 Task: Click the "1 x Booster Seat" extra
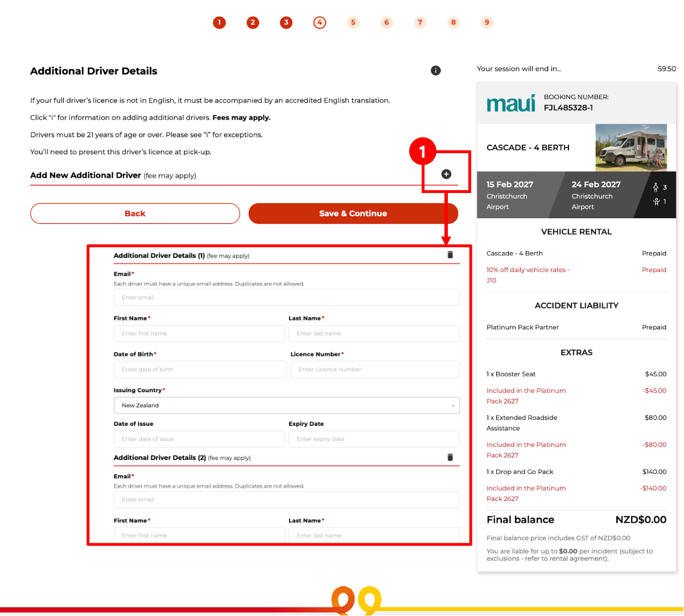(x=511, y=374)
